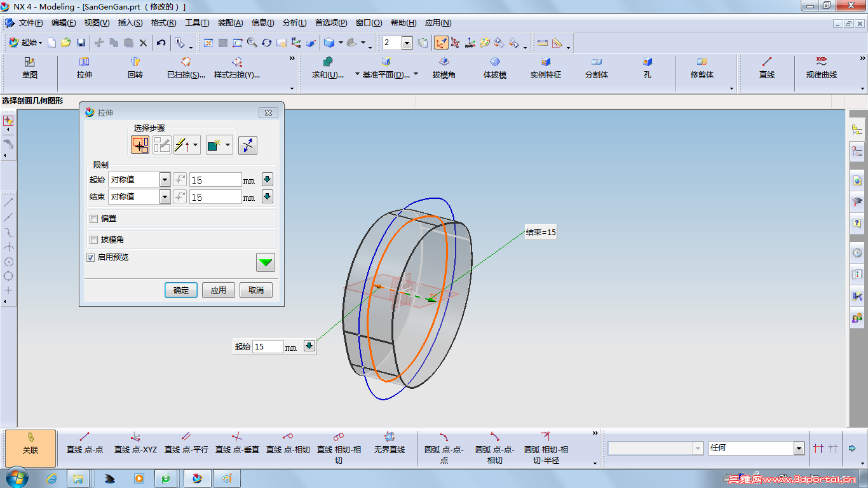This screenshot has height=488, width=868.
Task: Click the on-screen 起始 value input in viewport
Action: (268, 346)
